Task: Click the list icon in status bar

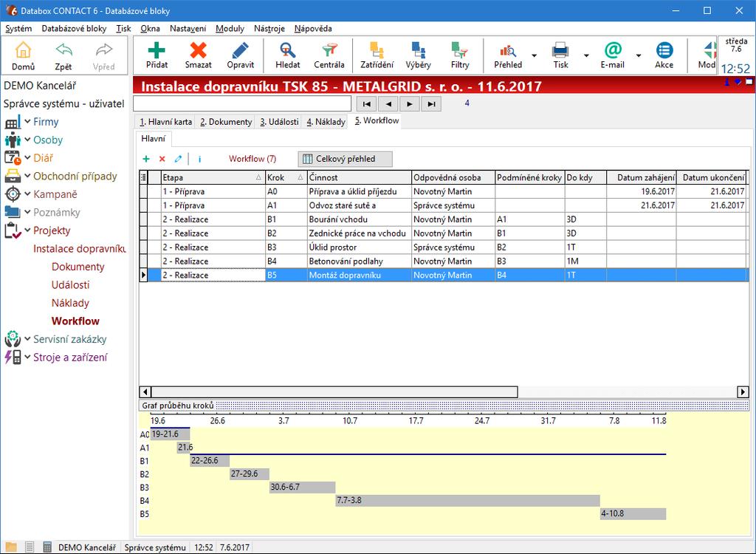Action: click(30, 547)
